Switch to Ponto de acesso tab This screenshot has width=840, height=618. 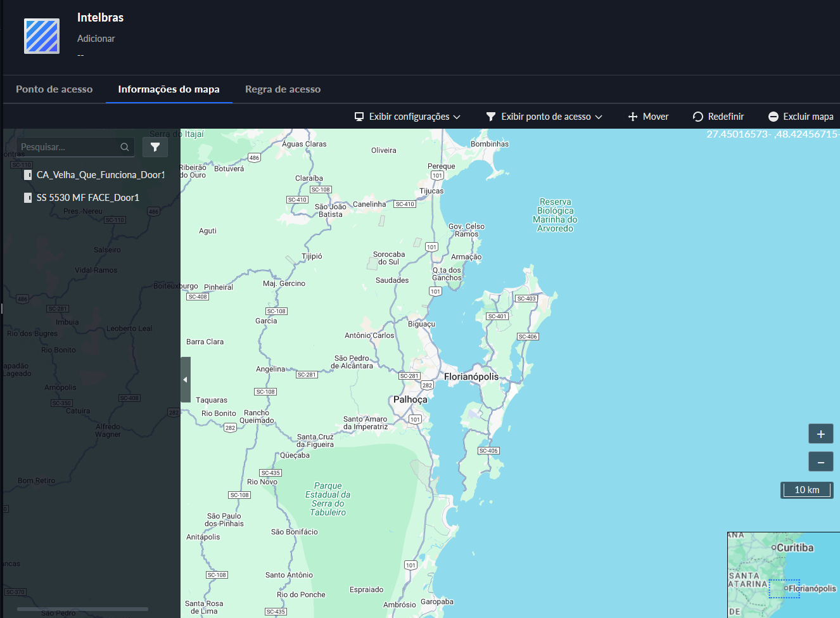[54, 89]
